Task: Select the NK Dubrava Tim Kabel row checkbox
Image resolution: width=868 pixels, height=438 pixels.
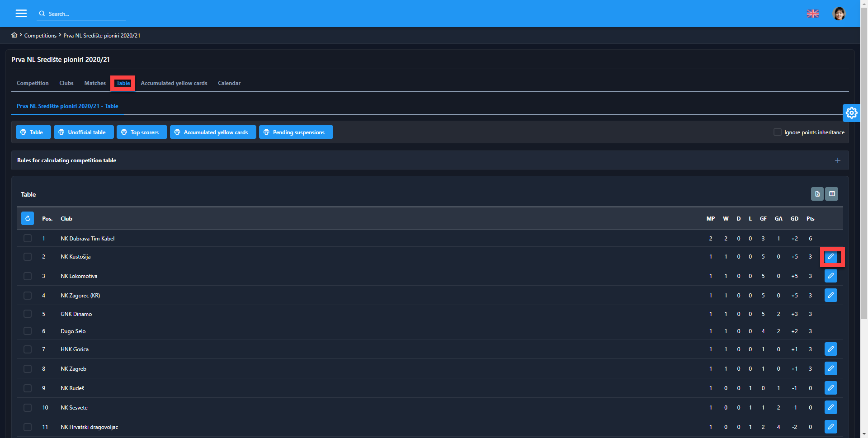Action: click(28, 238)
